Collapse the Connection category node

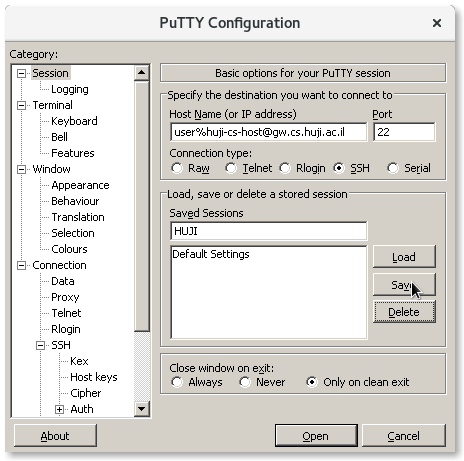click(21, 265)
